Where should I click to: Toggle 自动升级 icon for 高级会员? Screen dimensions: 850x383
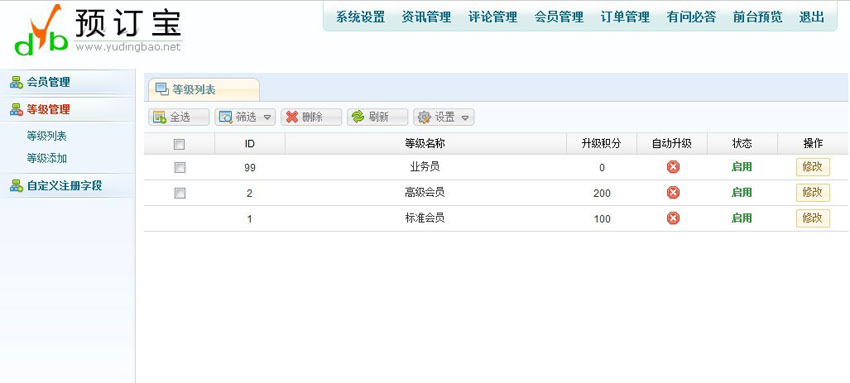673,192
